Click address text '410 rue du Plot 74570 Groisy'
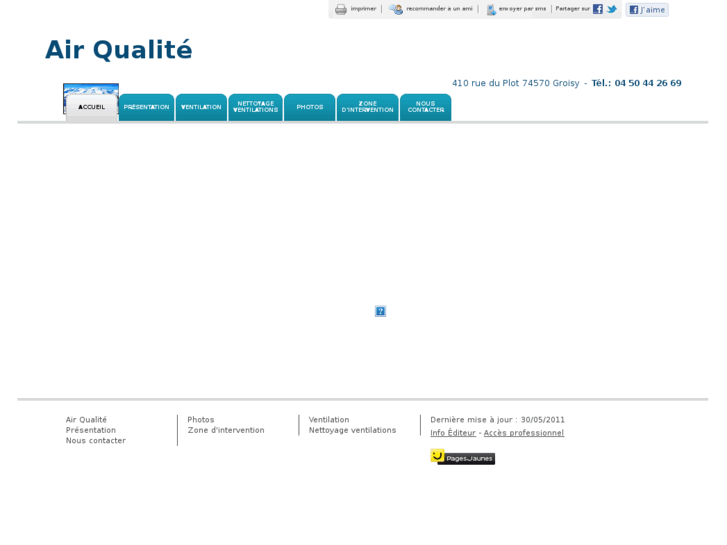Viewport: 727px width, 545px height. 516,83
